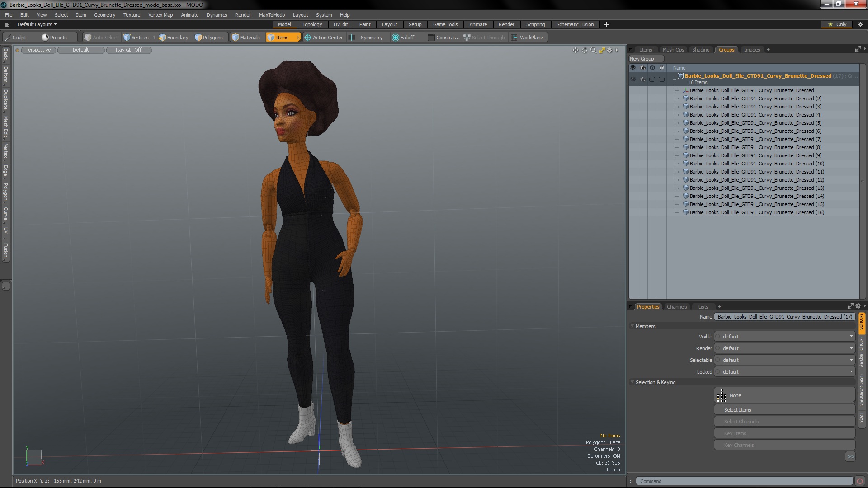868x488 pixels.
Task: Open the Locked dropdown
Action: point(787,372)
